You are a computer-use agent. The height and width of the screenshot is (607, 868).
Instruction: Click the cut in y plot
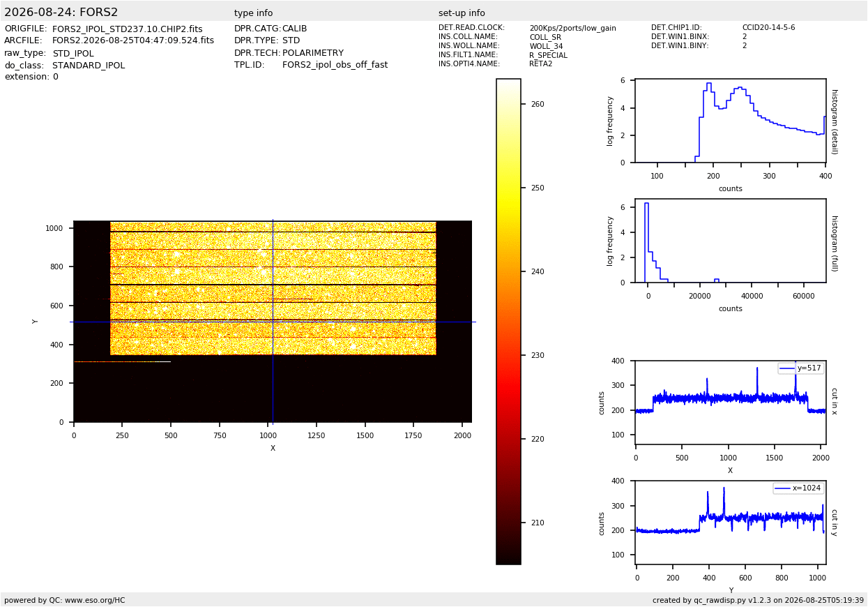[x=731, y=523]
